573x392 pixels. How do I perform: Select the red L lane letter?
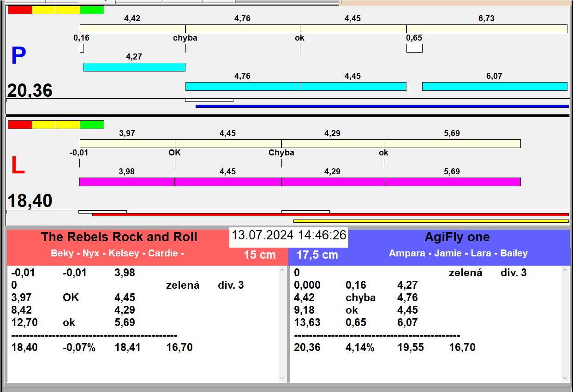click(18, 166)
